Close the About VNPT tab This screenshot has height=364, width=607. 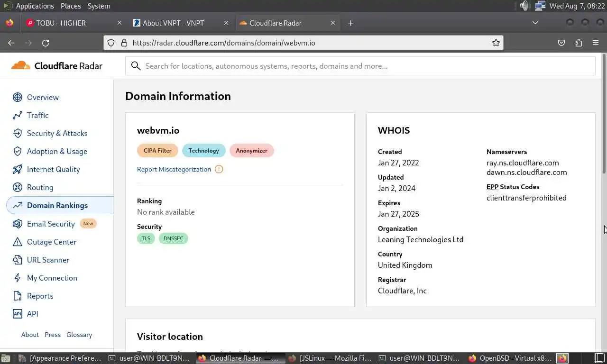pos(226,23)
